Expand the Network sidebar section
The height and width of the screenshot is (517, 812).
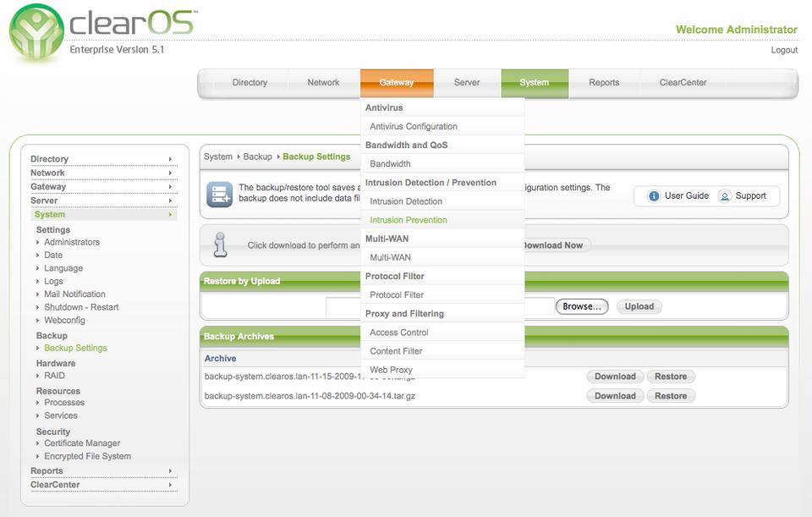pyautogui.click(x=102, y=173)
